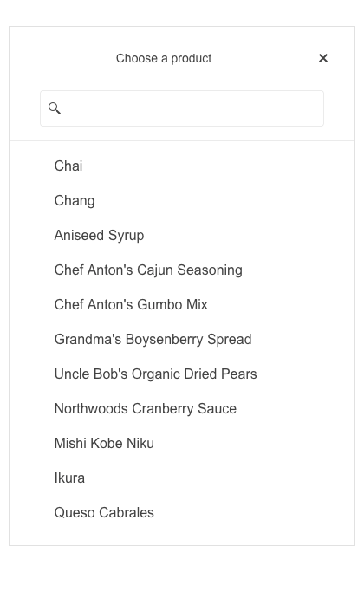Image resolution: width=364 pixels, height=598 pixels.
Task: Tap the first product entry Chai
Action: [182, 166]
